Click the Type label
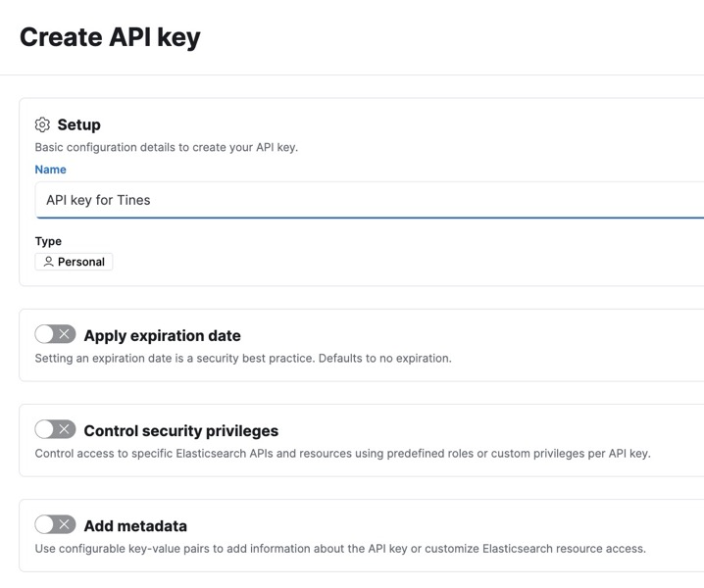704x588 pixels. [48, 241]
